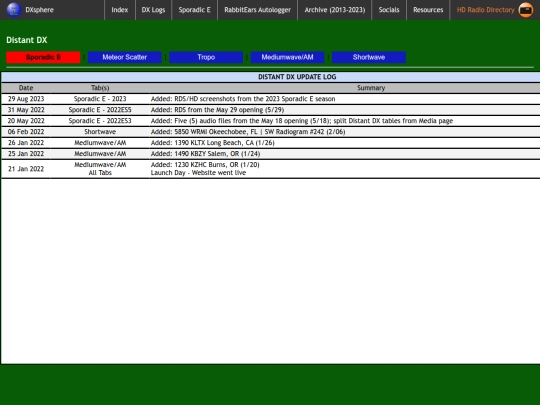Click the Five audio files summary
The image size is (540, 405).
tap(302, 121)
